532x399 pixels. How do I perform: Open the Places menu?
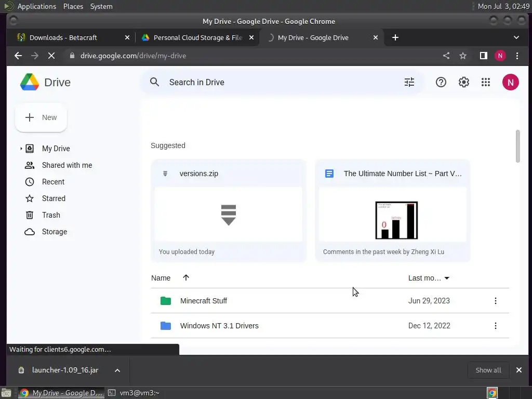73,6
